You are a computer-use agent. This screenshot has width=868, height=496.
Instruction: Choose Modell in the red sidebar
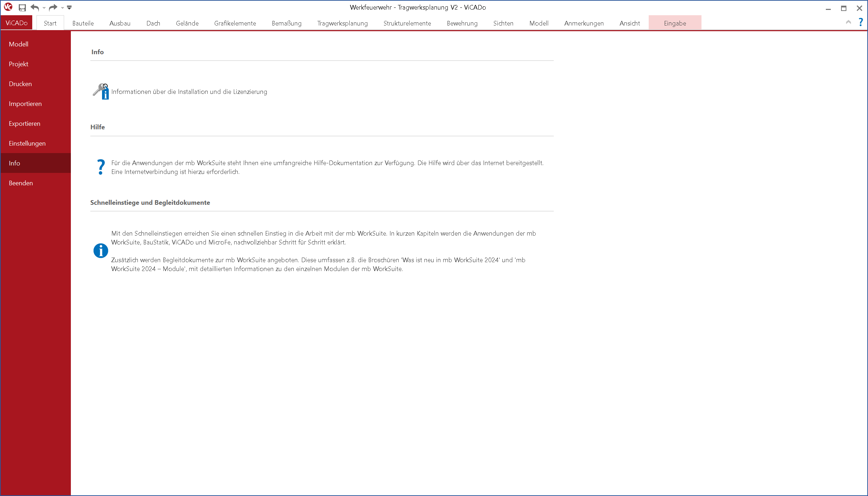[35, 44]
